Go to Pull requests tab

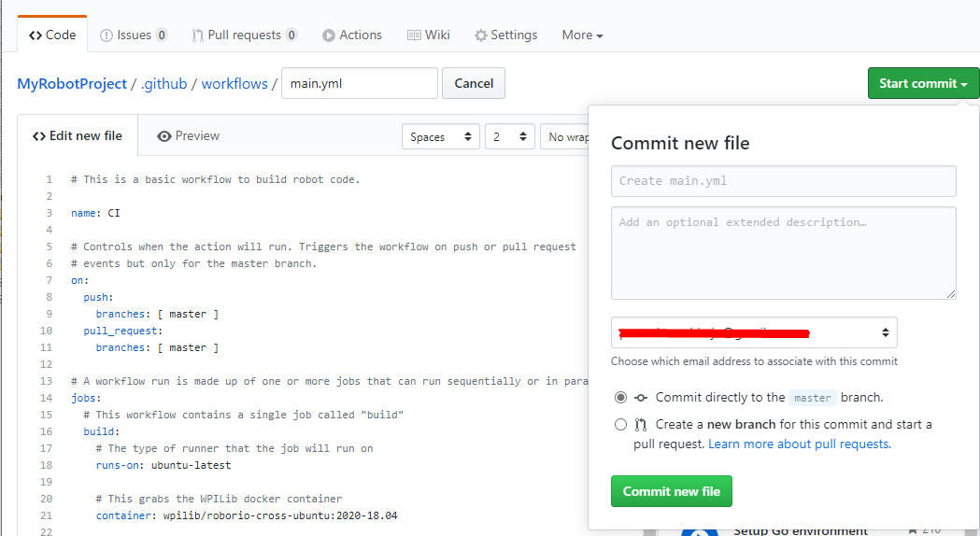tap(244, 35)
